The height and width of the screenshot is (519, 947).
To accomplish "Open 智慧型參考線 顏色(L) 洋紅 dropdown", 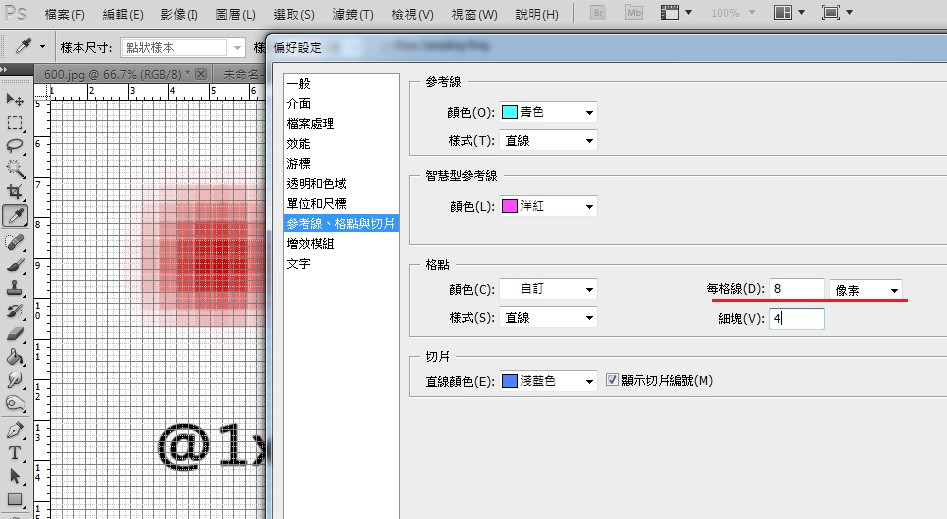I will (x=548, y=206).
